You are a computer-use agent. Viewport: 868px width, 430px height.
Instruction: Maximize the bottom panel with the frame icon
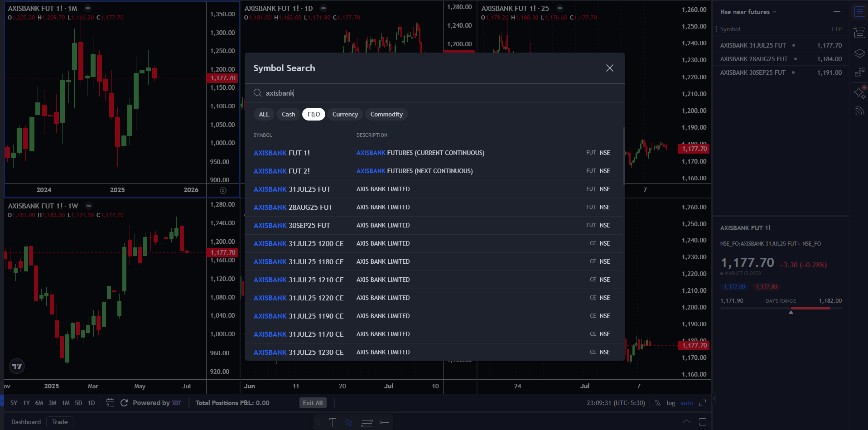[x=703, y=422]
